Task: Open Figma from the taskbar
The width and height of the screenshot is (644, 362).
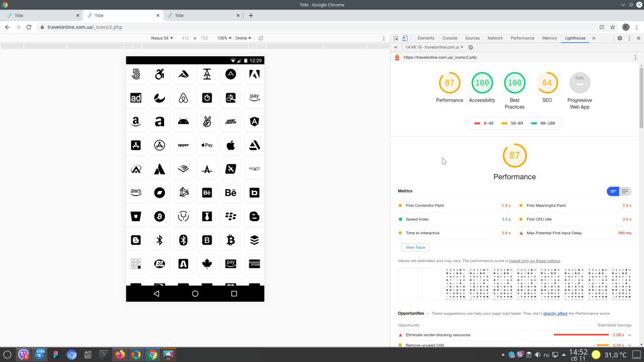Action: pos(55,354)
